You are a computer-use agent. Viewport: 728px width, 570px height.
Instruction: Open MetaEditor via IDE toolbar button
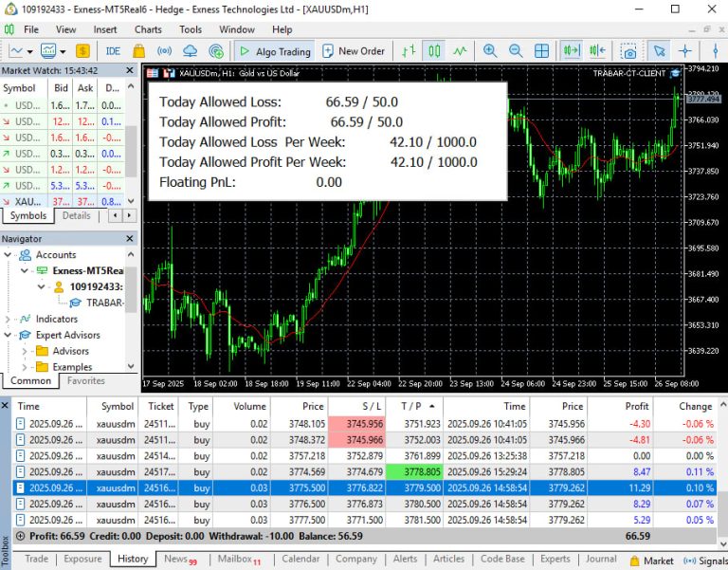click(113, 51)
